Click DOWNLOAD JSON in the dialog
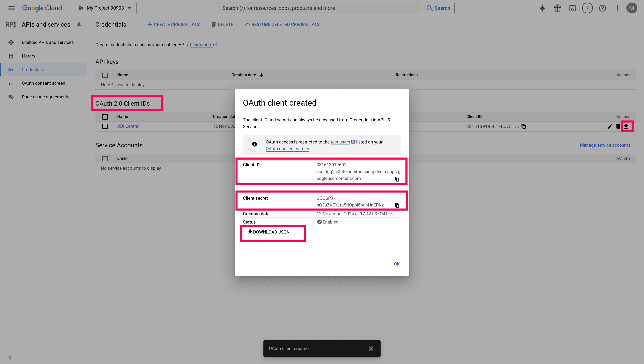This screenshot has width=644, height=364. pos(269,232)
